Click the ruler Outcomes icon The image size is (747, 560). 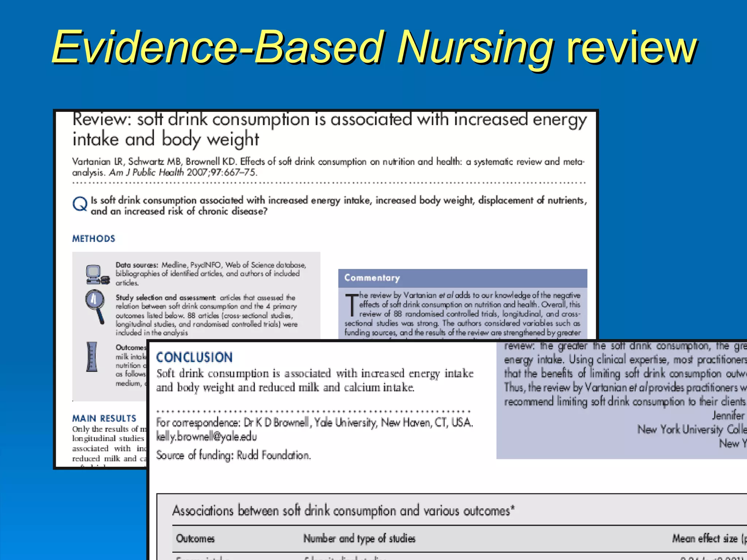92,357
